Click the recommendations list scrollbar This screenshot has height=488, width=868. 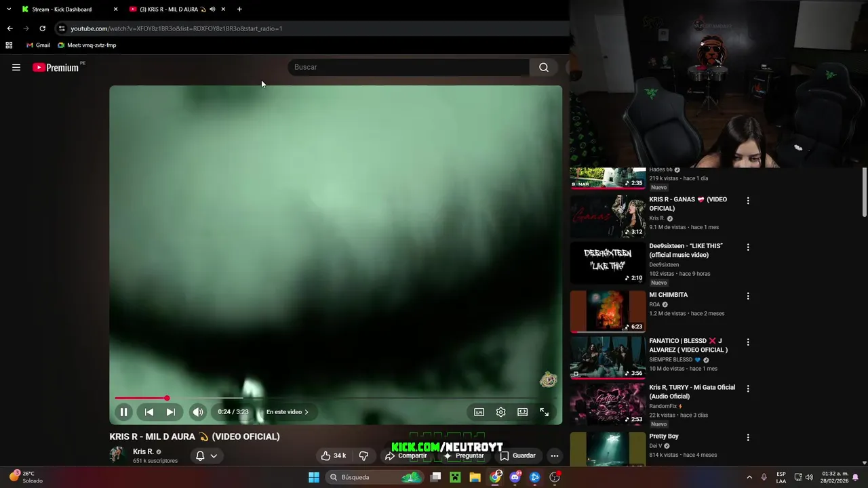pyautogui.click(x=865, y=192)
